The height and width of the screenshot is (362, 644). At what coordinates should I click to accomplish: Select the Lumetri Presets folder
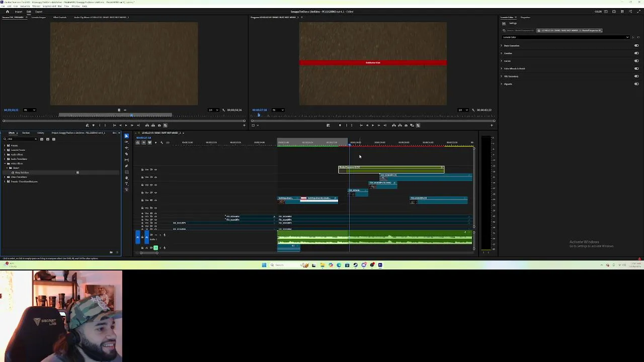(18, 150)
